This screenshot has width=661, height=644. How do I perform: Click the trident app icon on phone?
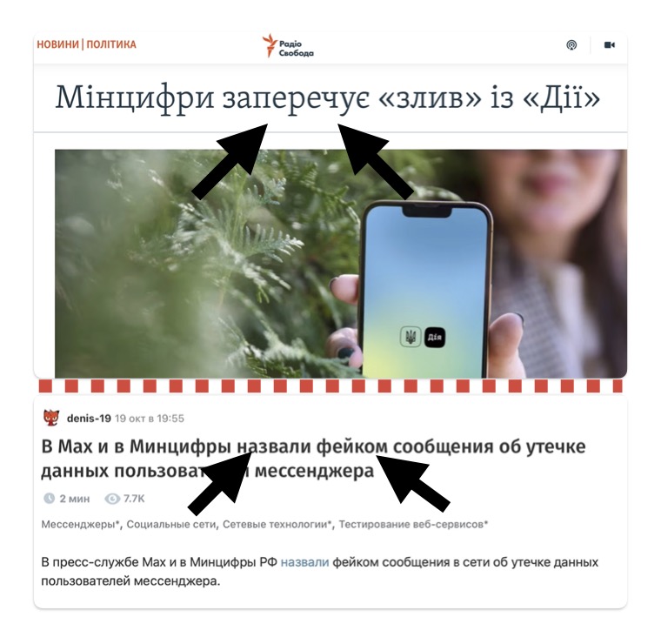point(411,337)
